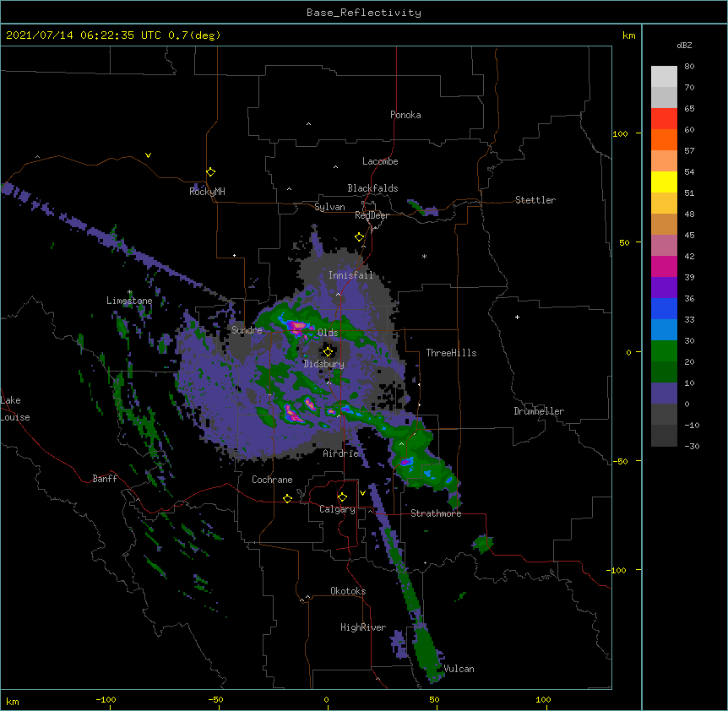This screenshot has width=728, height=711.
Task: Click the Olds town label
Action: [x=328, y=333]
